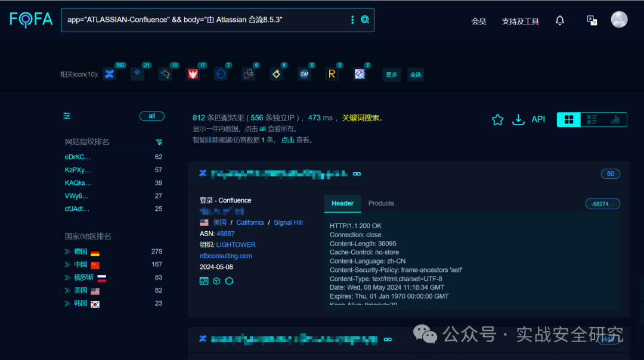
Task: Open the 支持及工具 menu
Action: (521, 21)
